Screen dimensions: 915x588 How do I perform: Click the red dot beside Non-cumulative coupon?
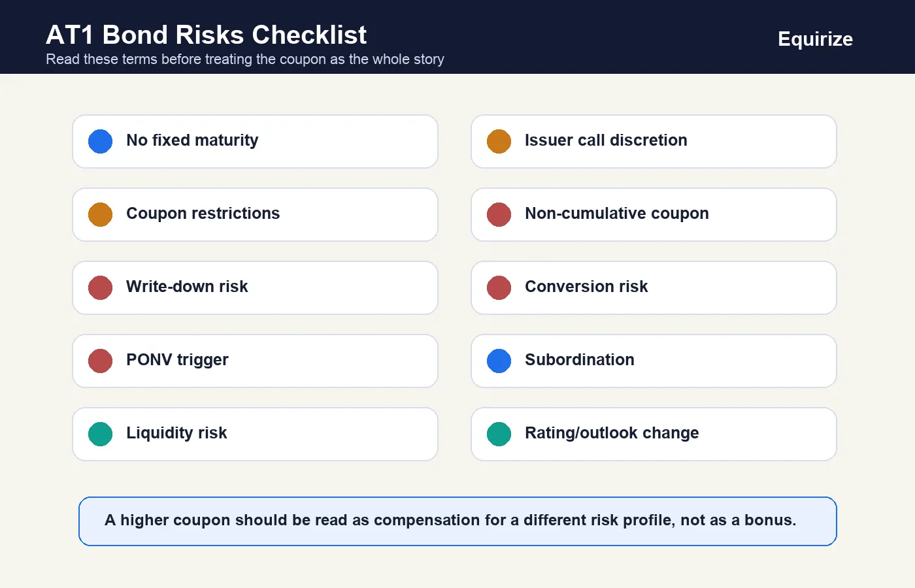499,214
